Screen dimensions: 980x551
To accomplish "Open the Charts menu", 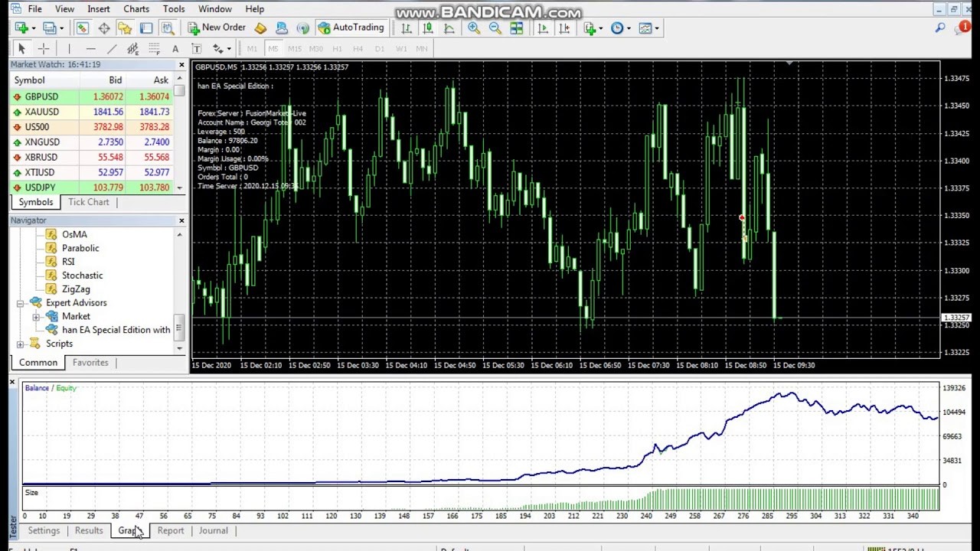I will pos(136,9).
